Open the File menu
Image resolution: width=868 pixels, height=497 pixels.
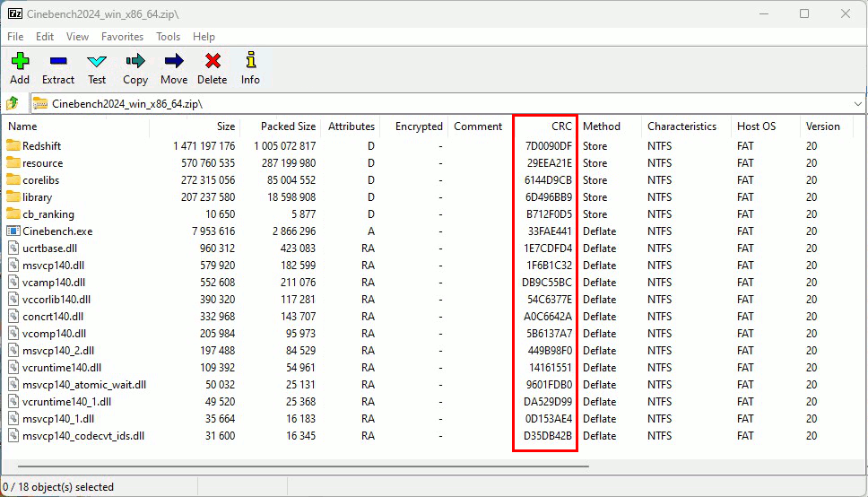[15, 37]
